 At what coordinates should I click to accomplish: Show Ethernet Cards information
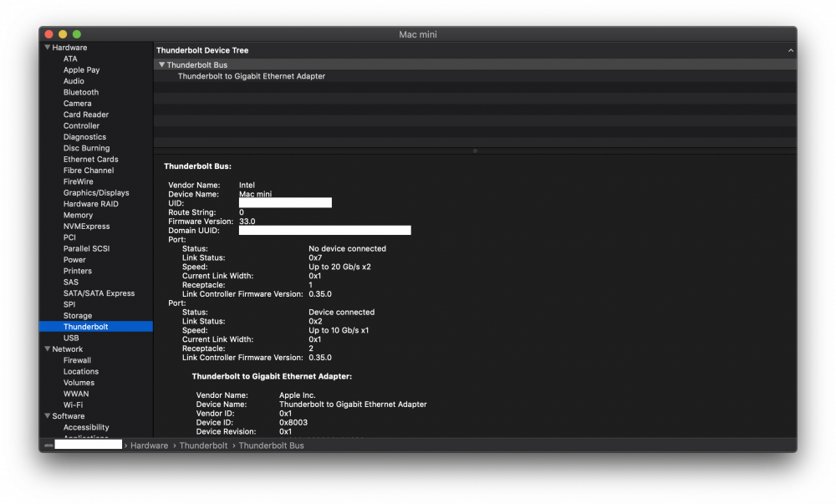[90, 160]
